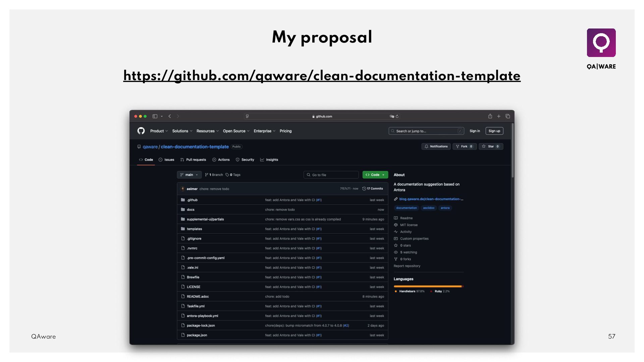Viewport: 644px width, 362px height.
Task: Open the docs folder
Action: click(x=191, y=209)
